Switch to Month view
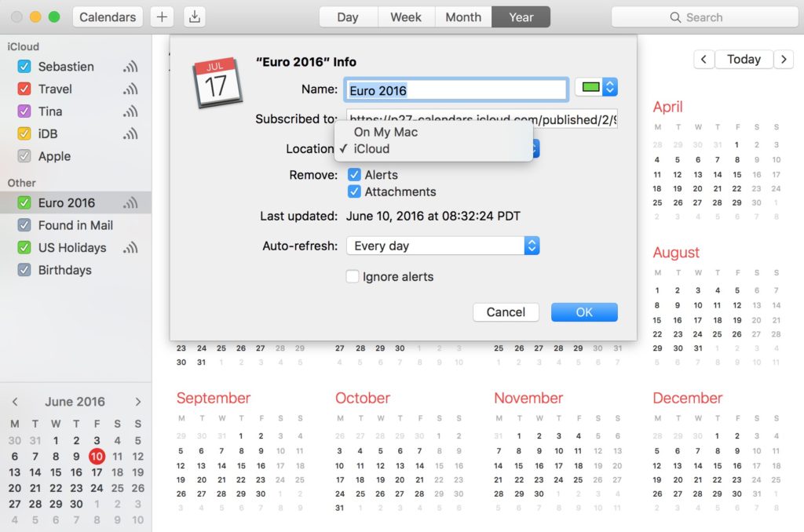 coord(463,17)
